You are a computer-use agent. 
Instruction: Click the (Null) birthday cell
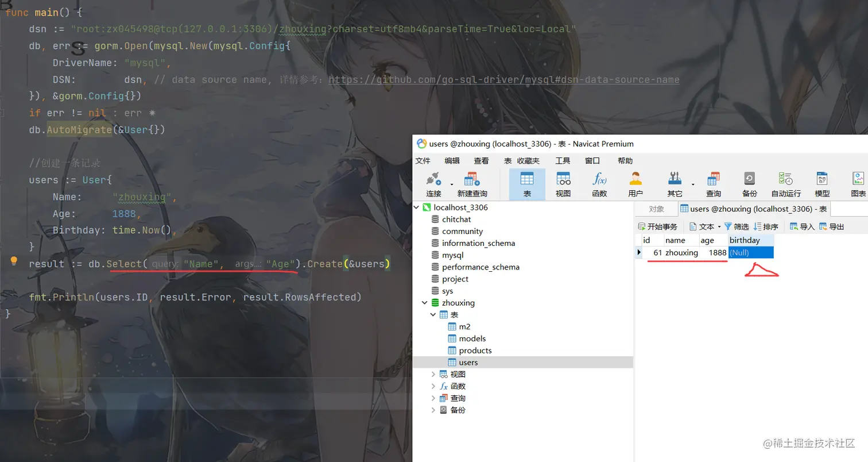(x=751, y=253)
